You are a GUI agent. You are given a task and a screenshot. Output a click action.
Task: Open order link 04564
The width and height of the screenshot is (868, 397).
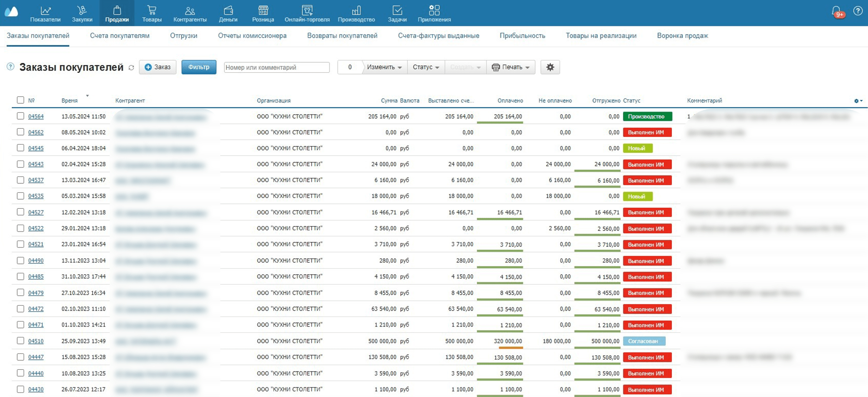36,116
